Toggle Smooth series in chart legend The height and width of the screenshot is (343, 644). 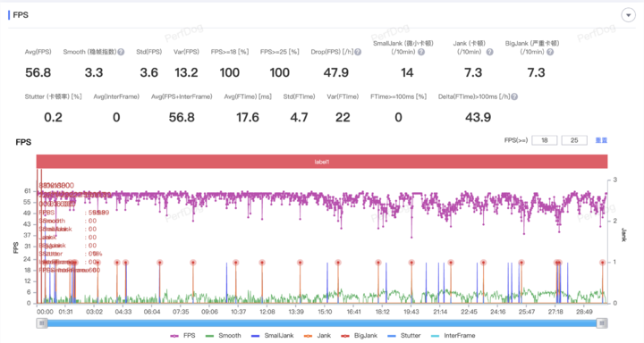223,336
